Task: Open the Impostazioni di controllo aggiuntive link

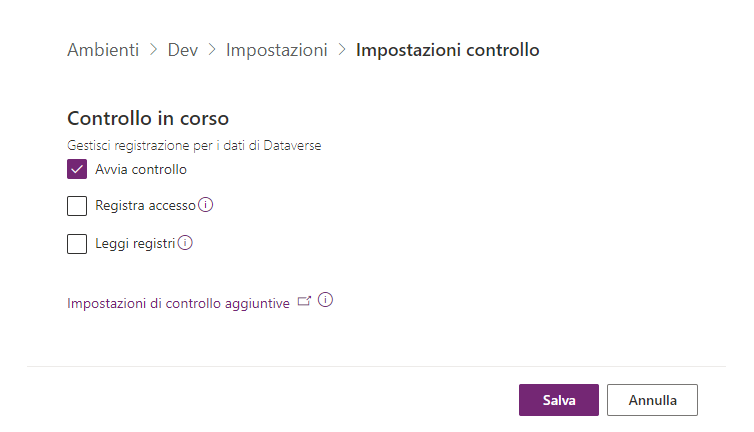Action: 178,302
